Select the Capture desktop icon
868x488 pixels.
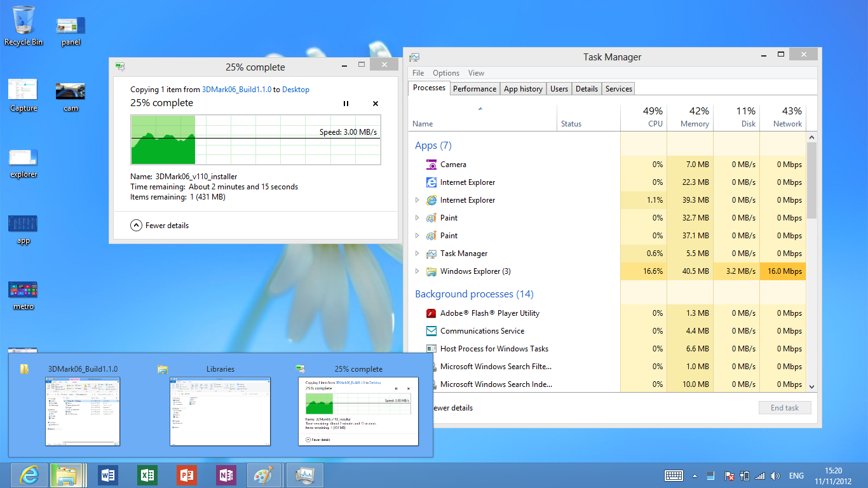click(24, 95)
